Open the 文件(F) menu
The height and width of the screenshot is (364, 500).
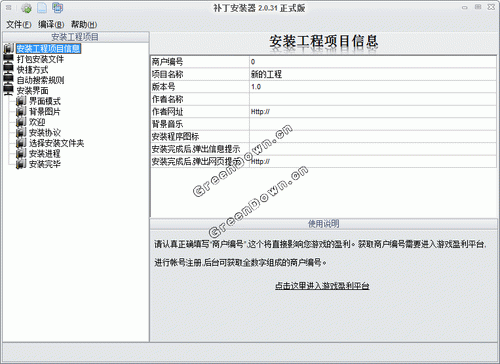pyautogui.click(x=19, y=24)
